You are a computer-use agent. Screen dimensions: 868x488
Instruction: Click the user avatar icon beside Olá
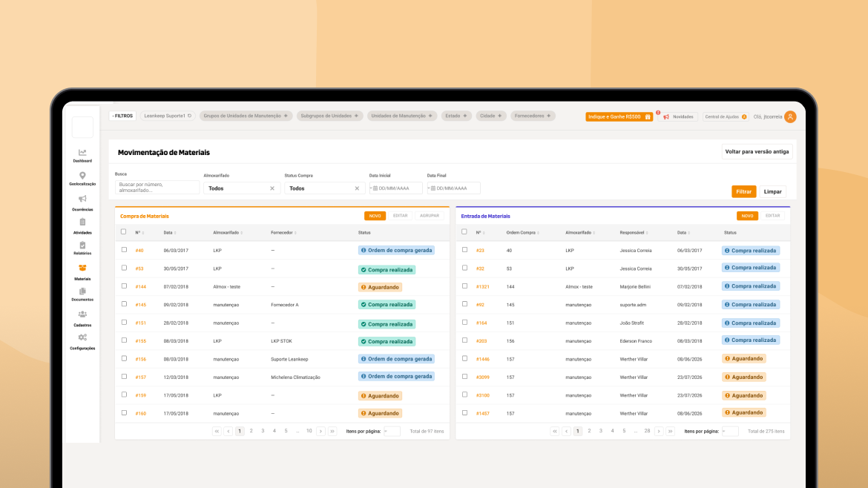click(791, 116)
